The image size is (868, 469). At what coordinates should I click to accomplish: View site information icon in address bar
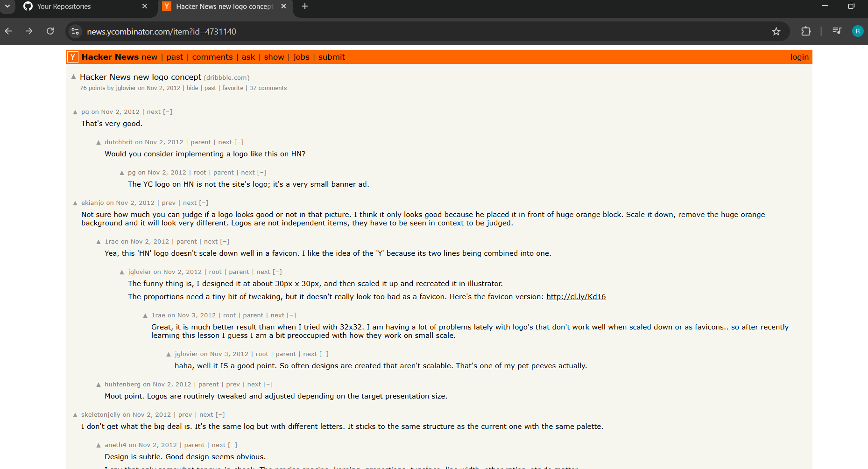75,32
